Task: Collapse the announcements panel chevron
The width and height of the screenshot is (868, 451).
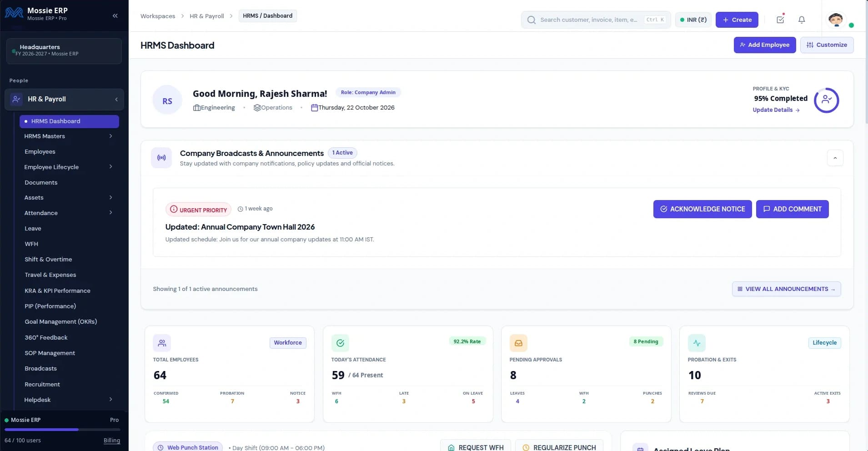Action: coord(835,158)
